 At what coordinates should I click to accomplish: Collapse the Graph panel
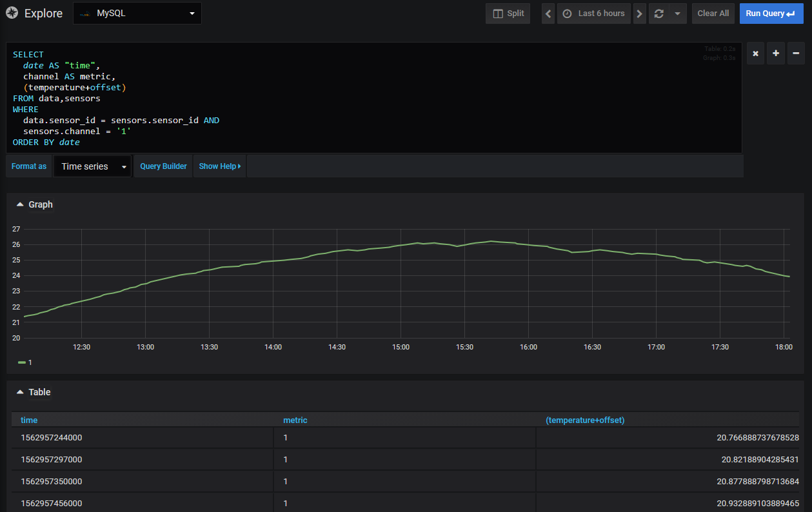[35, 204]
